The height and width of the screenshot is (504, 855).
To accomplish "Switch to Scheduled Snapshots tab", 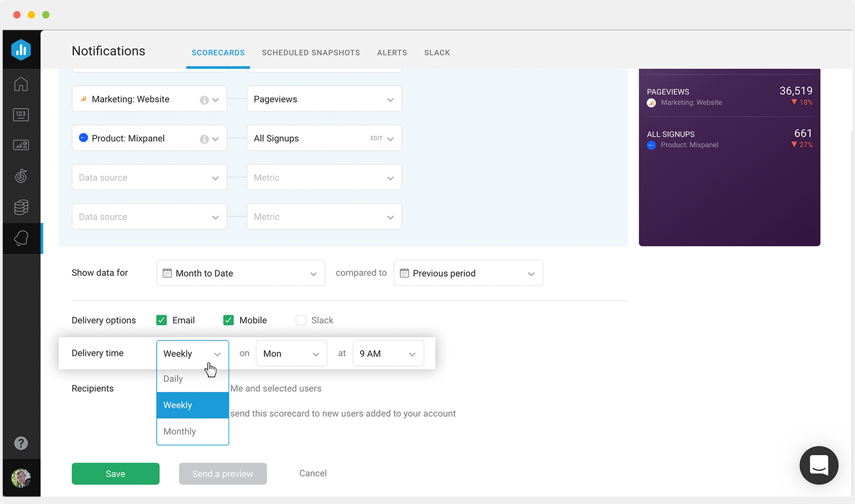I will (x=311, y=53).
